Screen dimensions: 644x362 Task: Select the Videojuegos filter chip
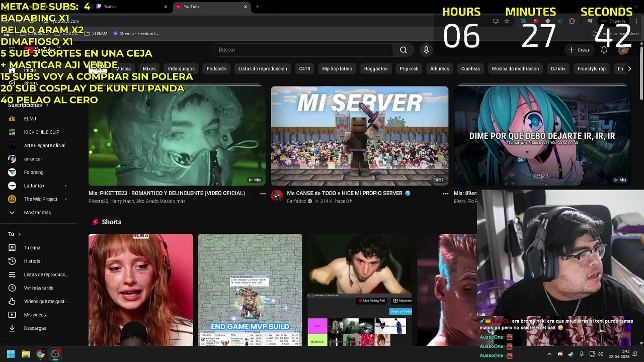(x=181, y=68)
